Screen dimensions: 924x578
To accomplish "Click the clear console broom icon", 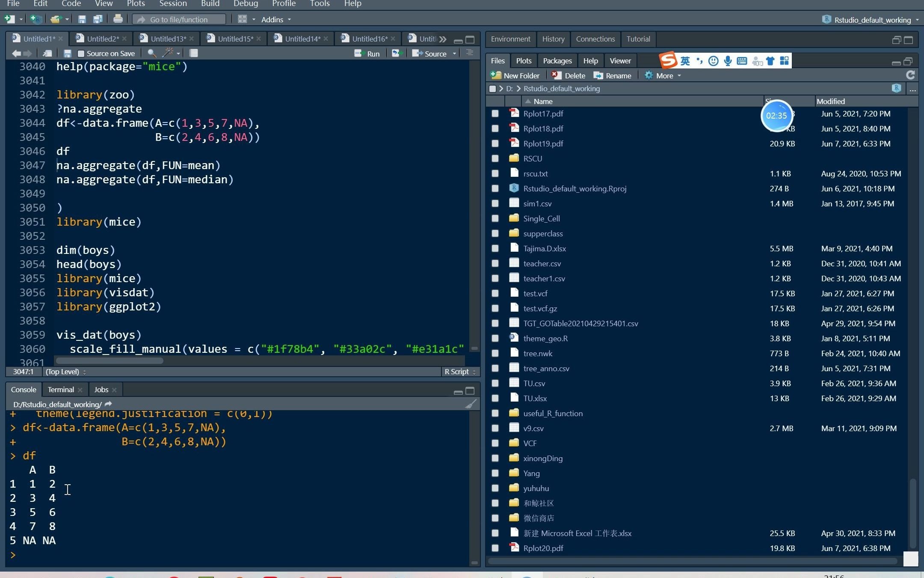I will [x=470, y=404].
